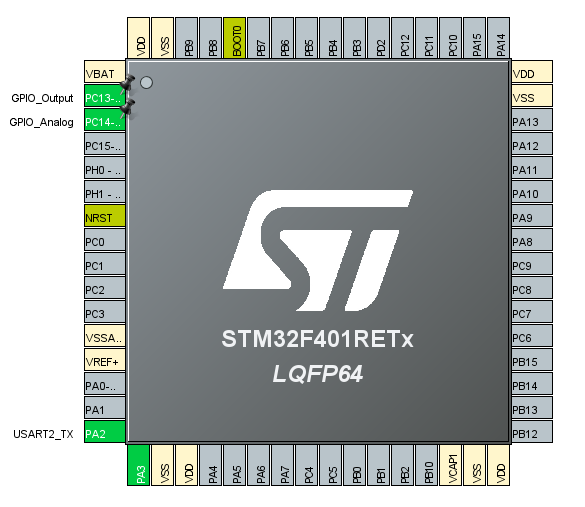Select the PB7 pin
The width and height of the screenshot is (585, 507).
pos(259,38)
